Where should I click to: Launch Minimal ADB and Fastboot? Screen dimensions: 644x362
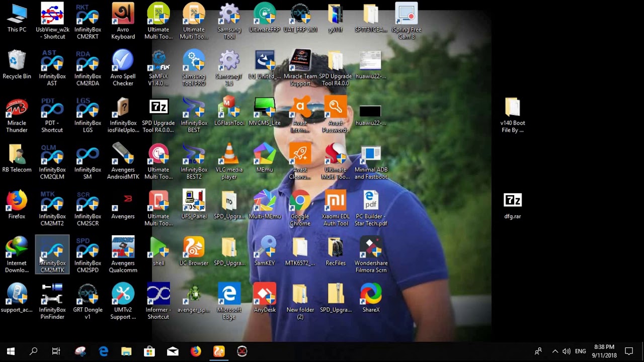(371, 162)
